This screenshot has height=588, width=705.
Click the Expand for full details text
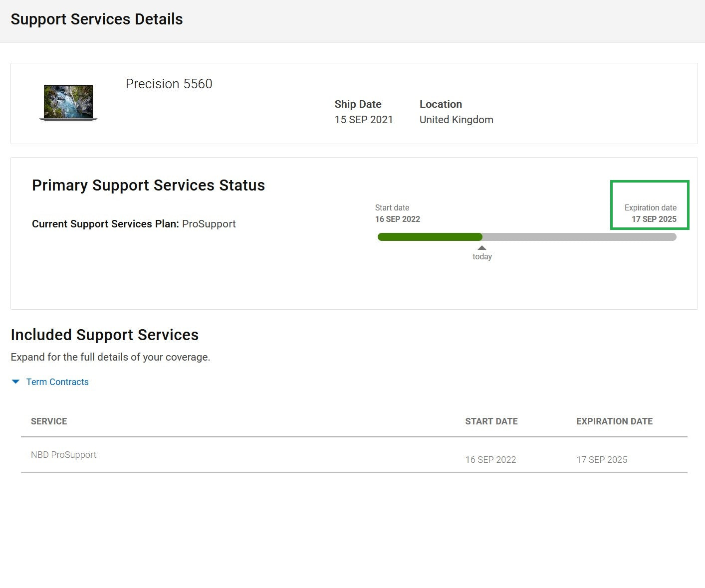pyautogui.click(x=110, y=357)
